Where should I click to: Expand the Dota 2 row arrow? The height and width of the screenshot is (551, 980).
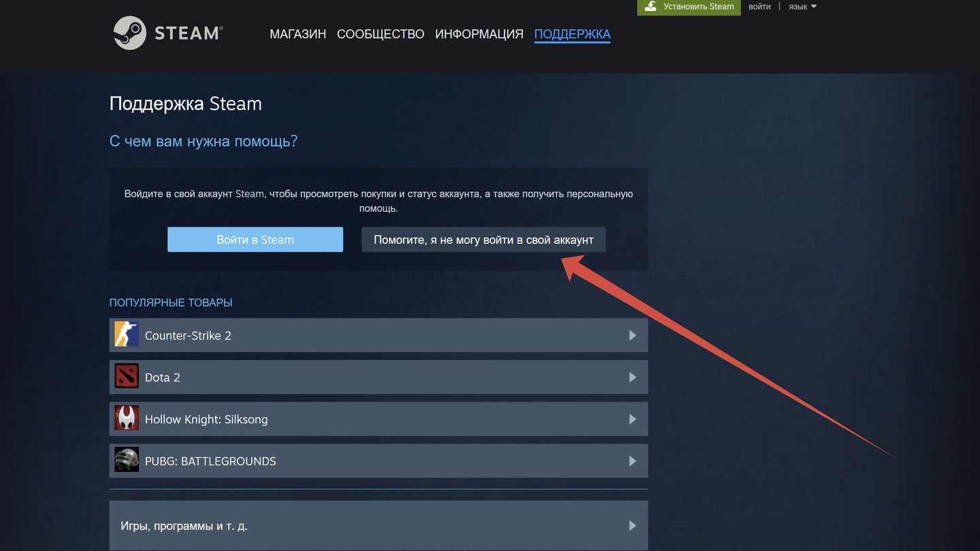[632, 378]
